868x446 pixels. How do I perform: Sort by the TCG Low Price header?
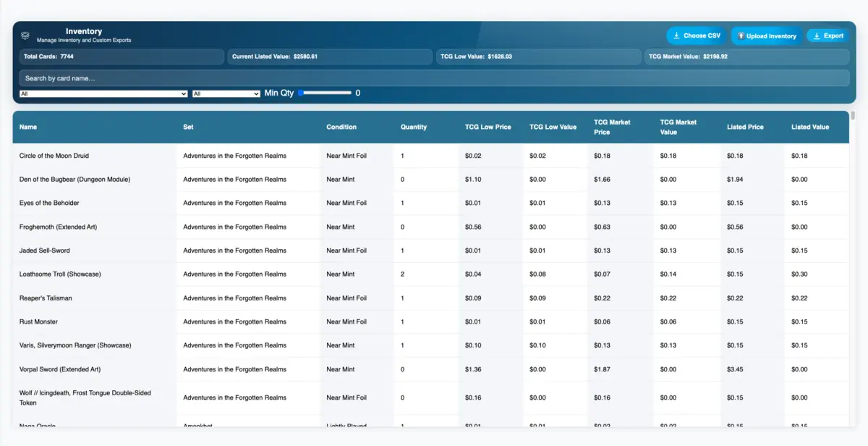(x=488, y=127)
